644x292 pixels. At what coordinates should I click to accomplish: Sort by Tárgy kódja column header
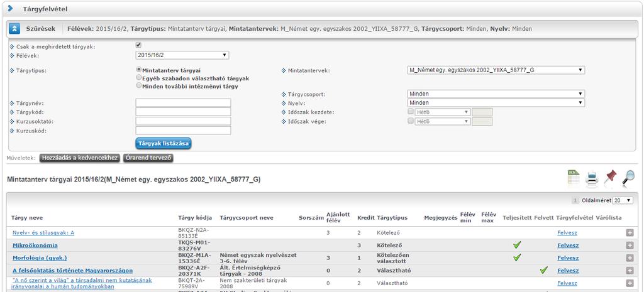(x=195, y=218)
